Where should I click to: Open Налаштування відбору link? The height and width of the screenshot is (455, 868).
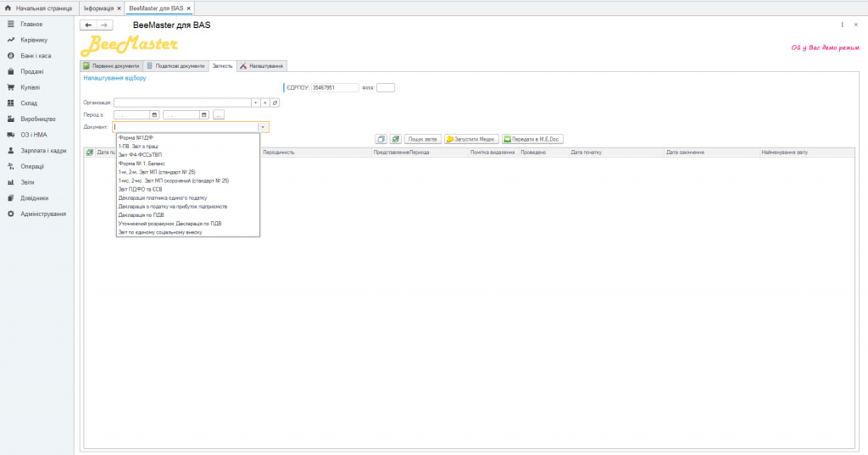pyautogui.click(x=114, y=78)
